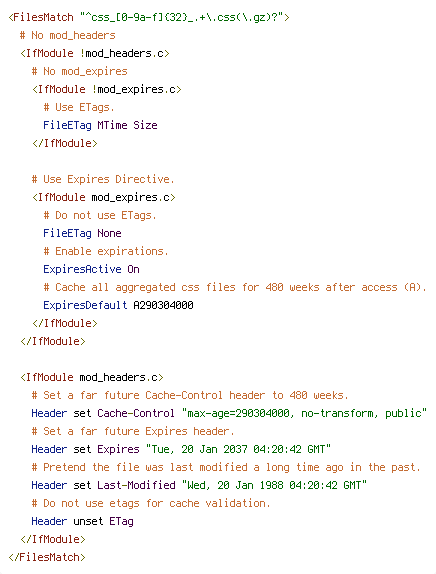Click the 'Header unset ETag' line
This screenshot has width=436, height=574.
(82, 521)
